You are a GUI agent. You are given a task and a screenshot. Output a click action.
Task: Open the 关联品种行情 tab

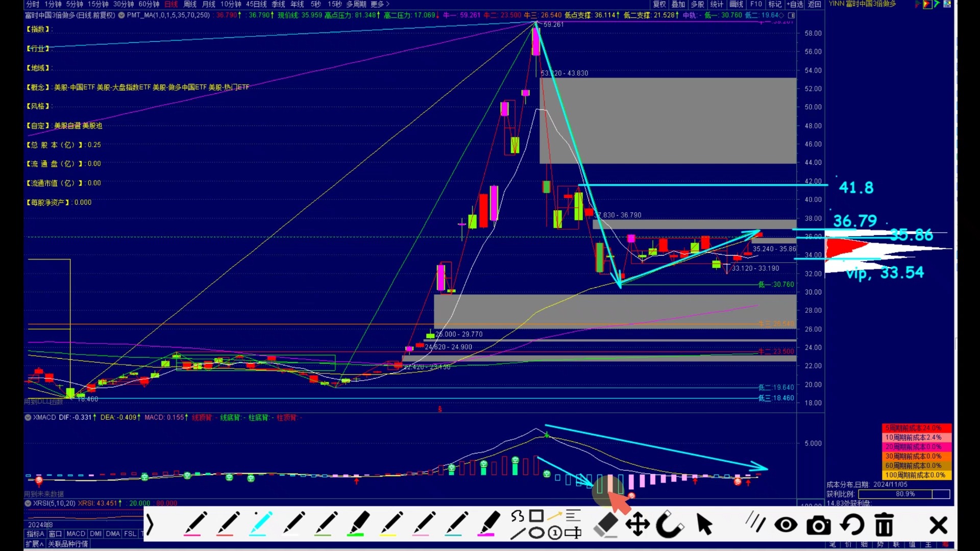click(68, 544)
